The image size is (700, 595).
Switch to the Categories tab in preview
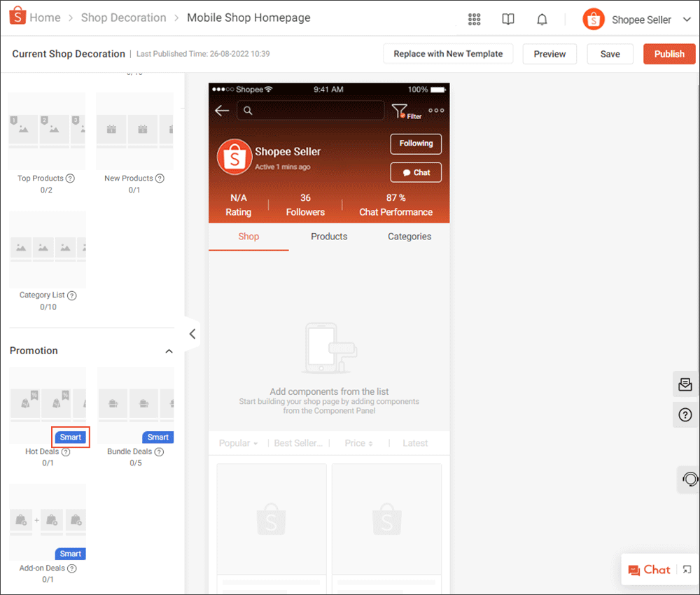tap(409, 237)
